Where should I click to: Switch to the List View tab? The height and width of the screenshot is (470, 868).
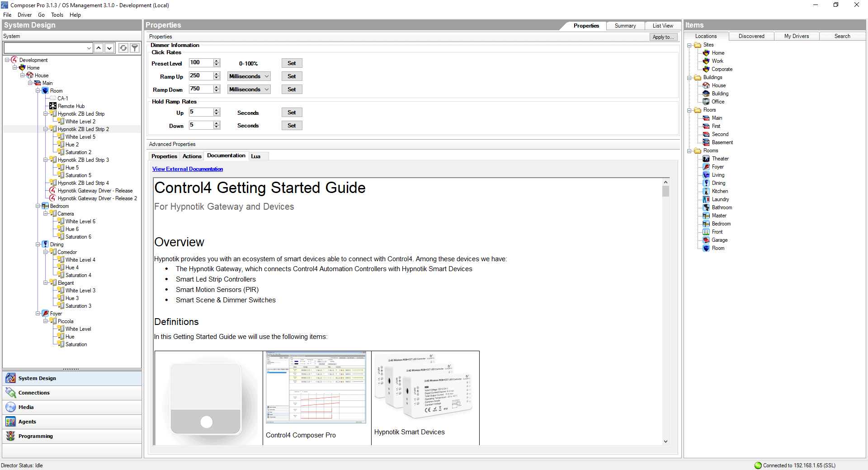coord(663,26)
